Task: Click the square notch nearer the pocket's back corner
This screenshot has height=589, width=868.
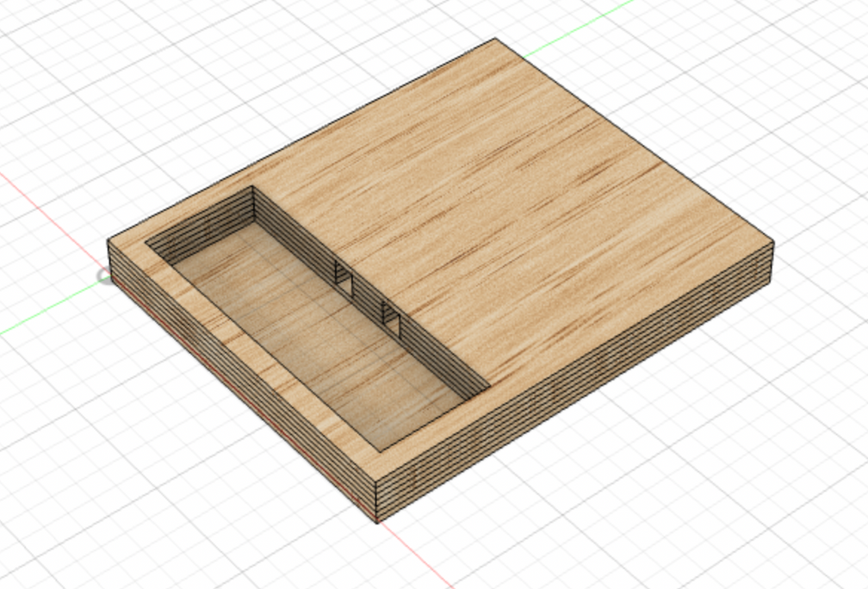Action: coord(344,280)
